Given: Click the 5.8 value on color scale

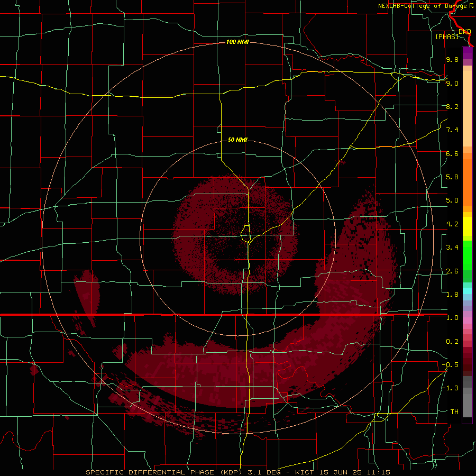Looking at the screenshot, I should (452, 177).
